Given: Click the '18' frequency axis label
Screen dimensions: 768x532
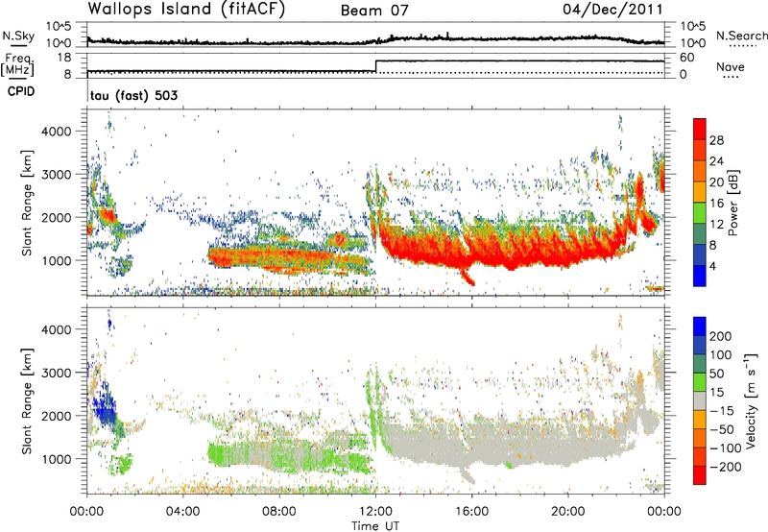Looking at the screenshot, I should 64,58.
